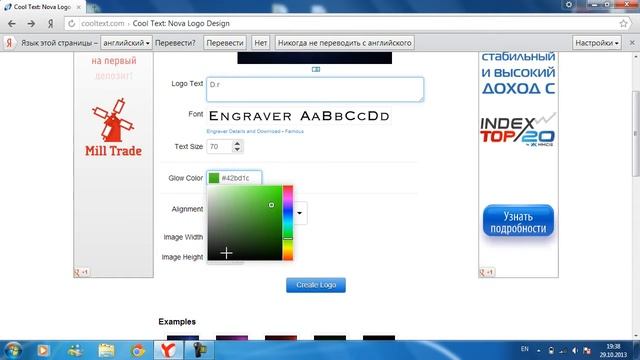Click the Нет button

point(260,43)
